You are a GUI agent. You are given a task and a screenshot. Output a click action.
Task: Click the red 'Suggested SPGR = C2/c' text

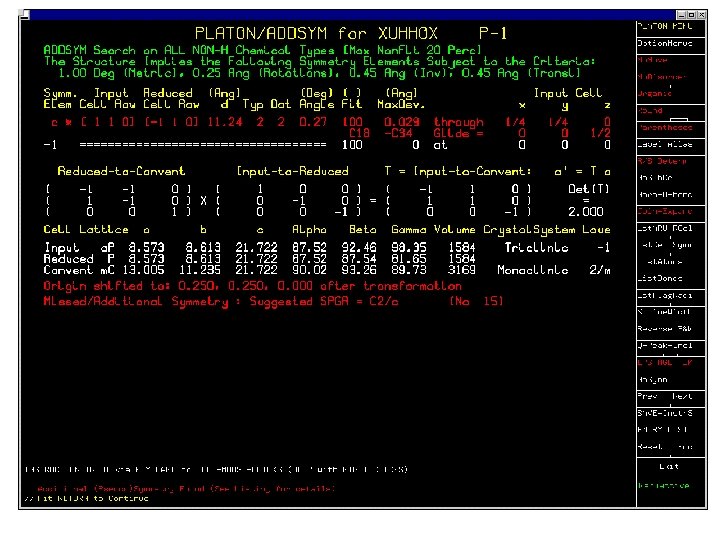[324, 302]
